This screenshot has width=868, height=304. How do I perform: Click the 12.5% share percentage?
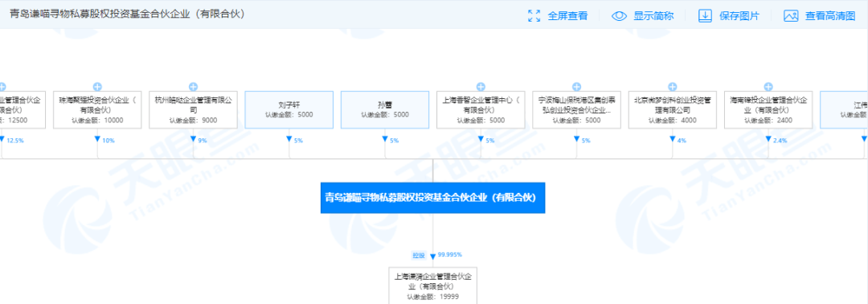(14, 141)
